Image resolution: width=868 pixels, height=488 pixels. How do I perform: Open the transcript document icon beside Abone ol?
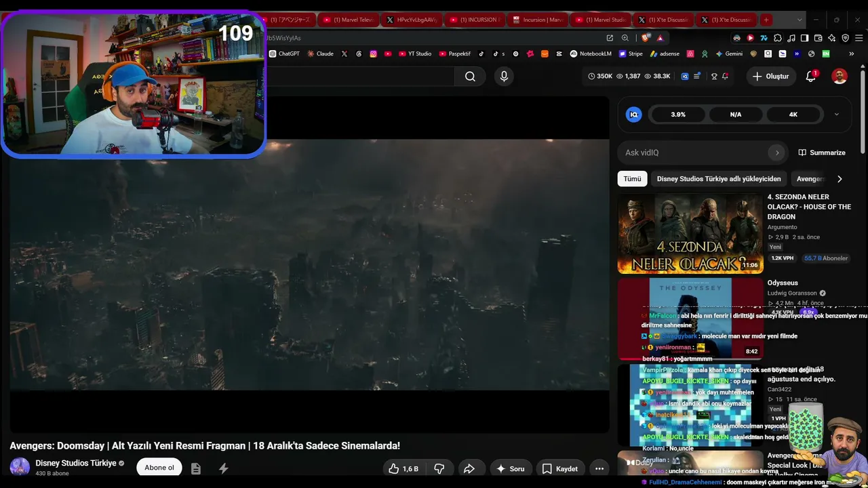coord(196,468)
